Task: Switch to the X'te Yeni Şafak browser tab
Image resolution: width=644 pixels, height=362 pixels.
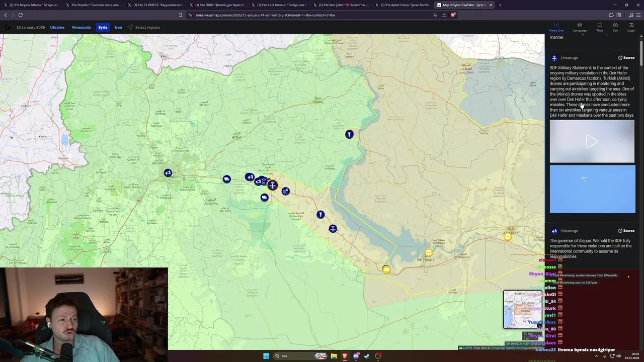Action: pos(341,5)
